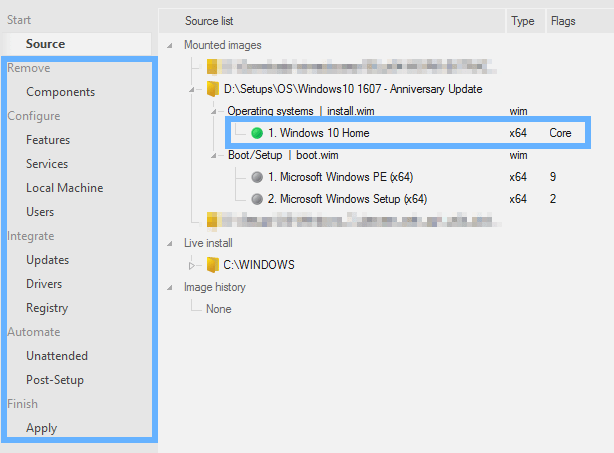
Task: Go to the Apply page
Action: 42,428
